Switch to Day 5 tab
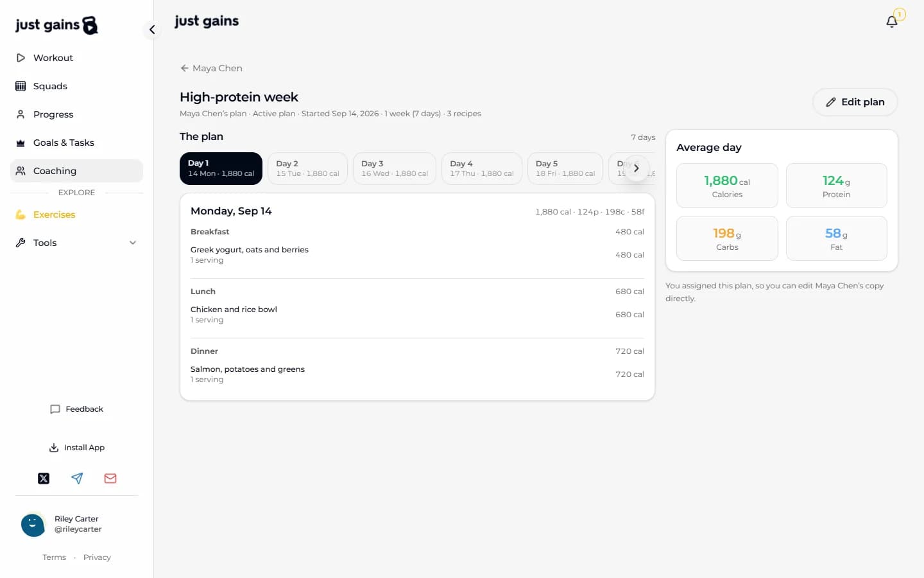The width and height of the screenshot is (924, 578). coord(565,168)
